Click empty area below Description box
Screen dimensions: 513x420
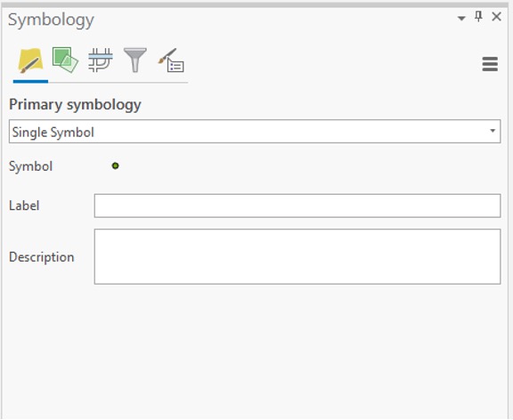tap(256, 350)
